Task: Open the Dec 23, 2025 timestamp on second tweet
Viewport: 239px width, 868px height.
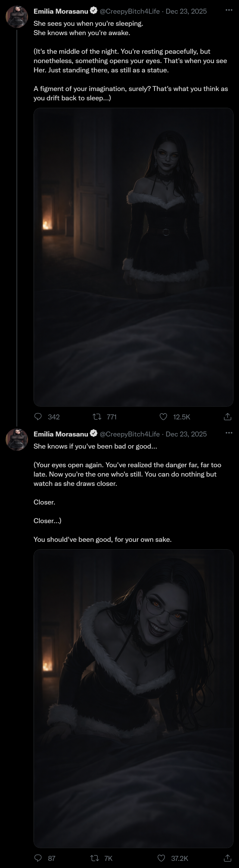Action: 186,434
